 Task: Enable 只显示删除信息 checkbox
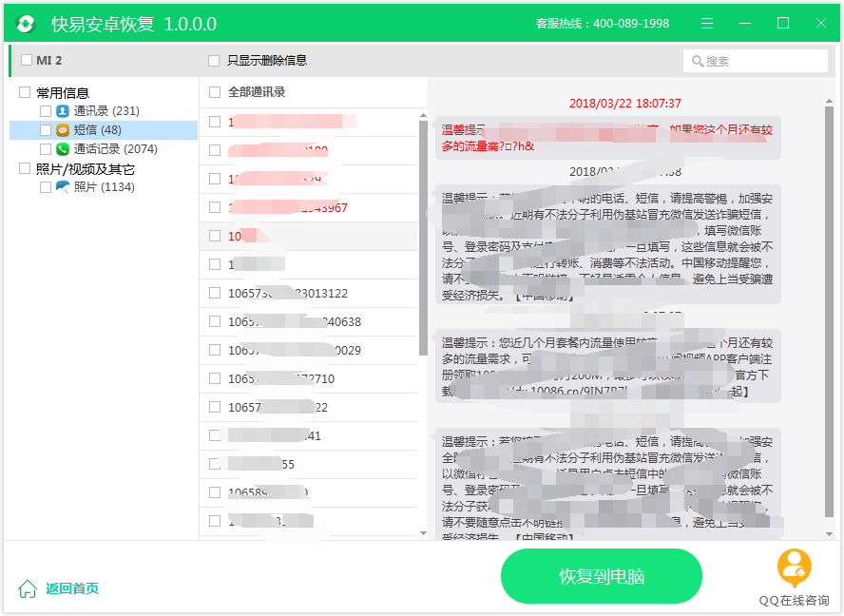pyautogui.click(x=214, y=61)
